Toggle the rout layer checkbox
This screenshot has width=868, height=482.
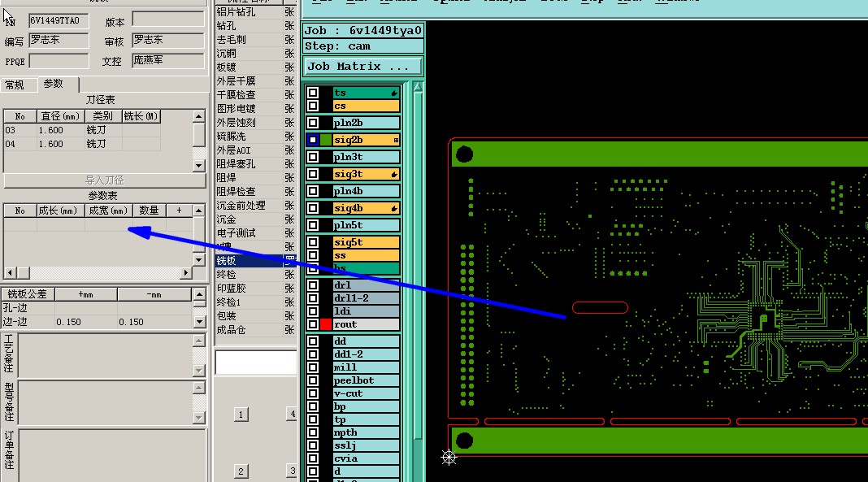click(313, 324)
